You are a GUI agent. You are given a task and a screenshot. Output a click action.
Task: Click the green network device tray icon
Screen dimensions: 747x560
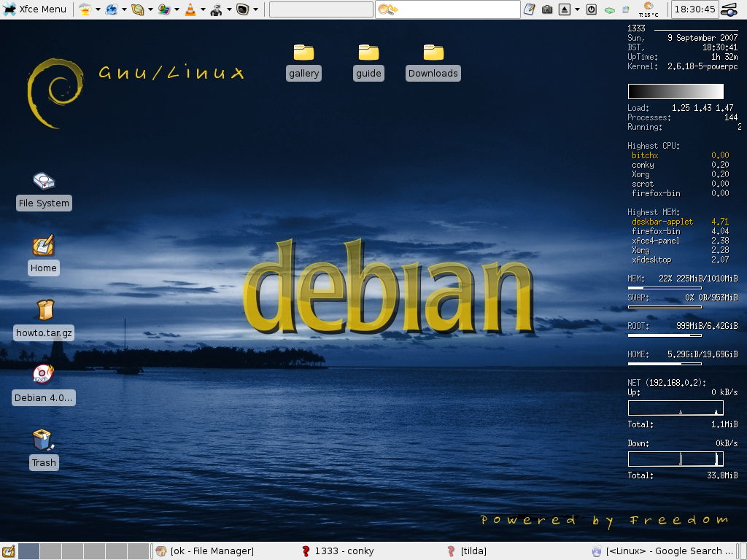tap(609, 10)
